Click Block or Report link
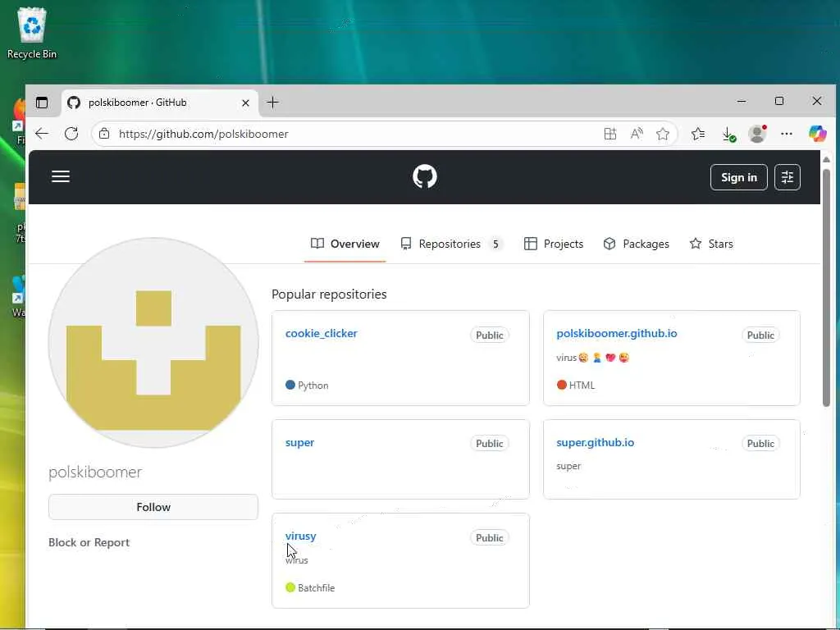 [89, 542]
